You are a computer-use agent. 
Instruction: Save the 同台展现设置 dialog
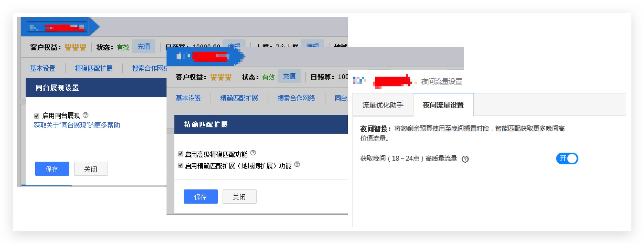52,169
